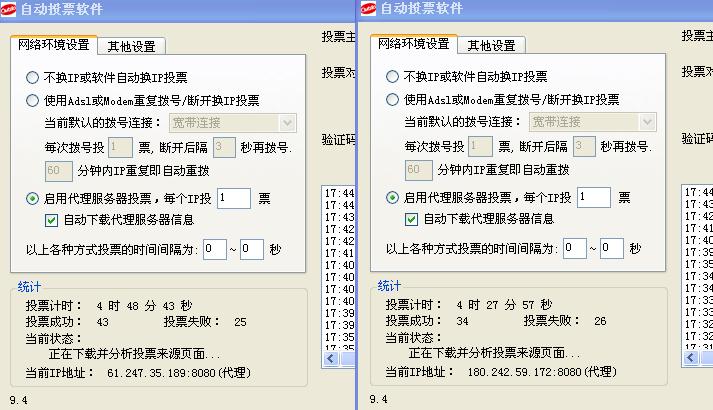Screen dimensions: 713x410
Task: Expand the 宽带连接 dropdown in the left window
Action: [288, 122]
